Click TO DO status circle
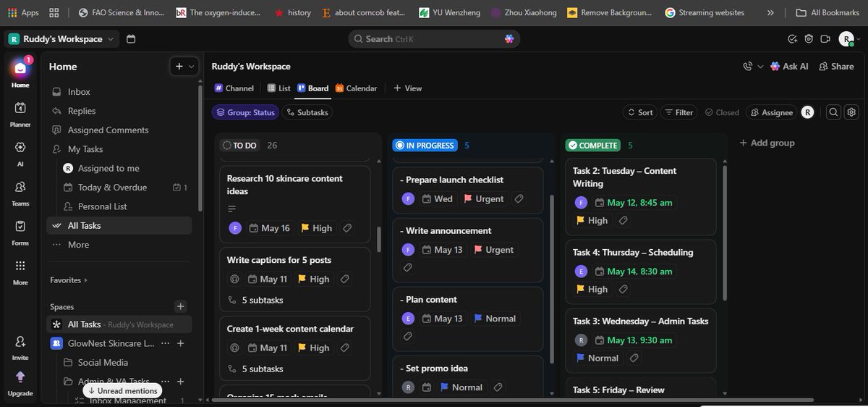Viewport: 868px width, 407px height. [x=227, y=146]
